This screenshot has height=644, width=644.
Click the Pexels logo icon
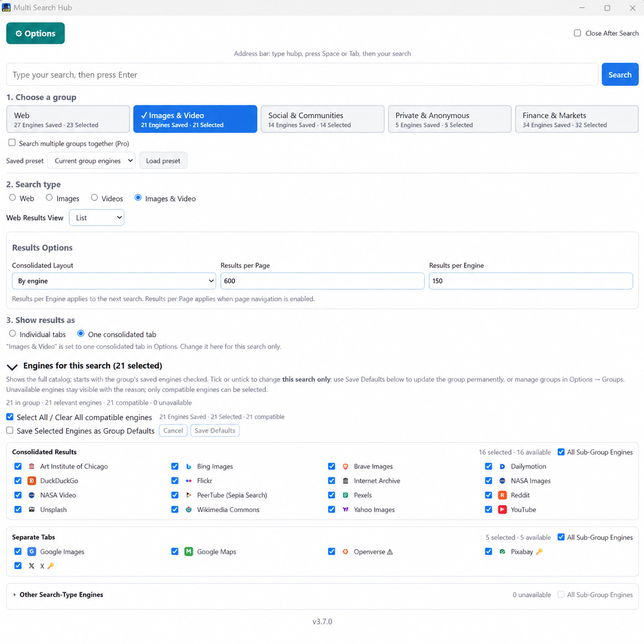(x=346, y=495)
